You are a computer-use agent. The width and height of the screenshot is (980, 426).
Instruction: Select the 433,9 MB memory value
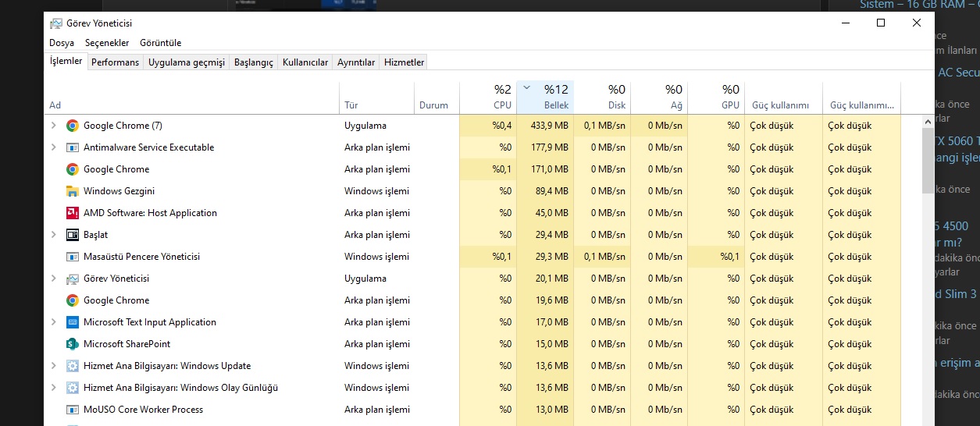(x=549, y=126)
